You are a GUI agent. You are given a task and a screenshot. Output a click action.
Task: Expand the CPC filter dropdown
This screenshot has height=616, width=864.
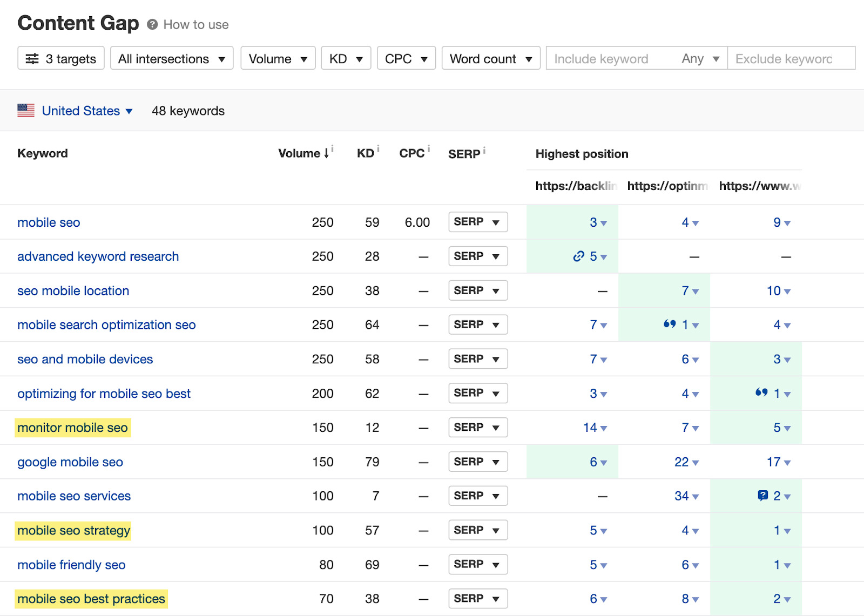click(406, 58)
